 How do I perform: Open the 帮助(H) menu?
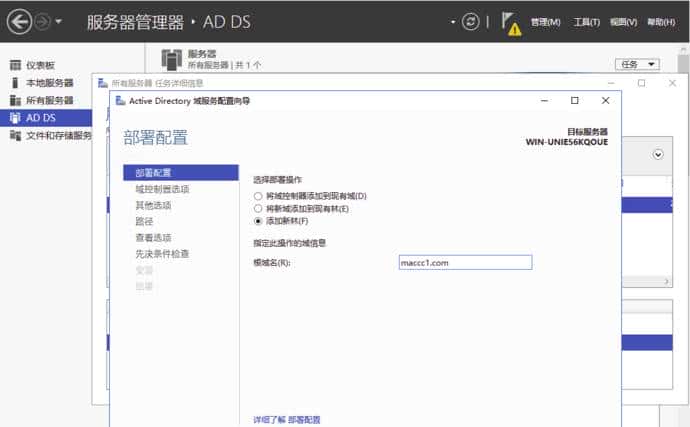click(661, 22)
